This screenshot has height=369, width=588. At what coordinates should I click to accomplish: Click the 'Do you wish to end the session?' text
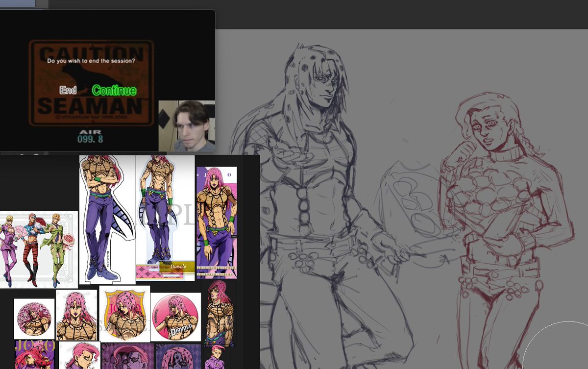coord(91,61)
